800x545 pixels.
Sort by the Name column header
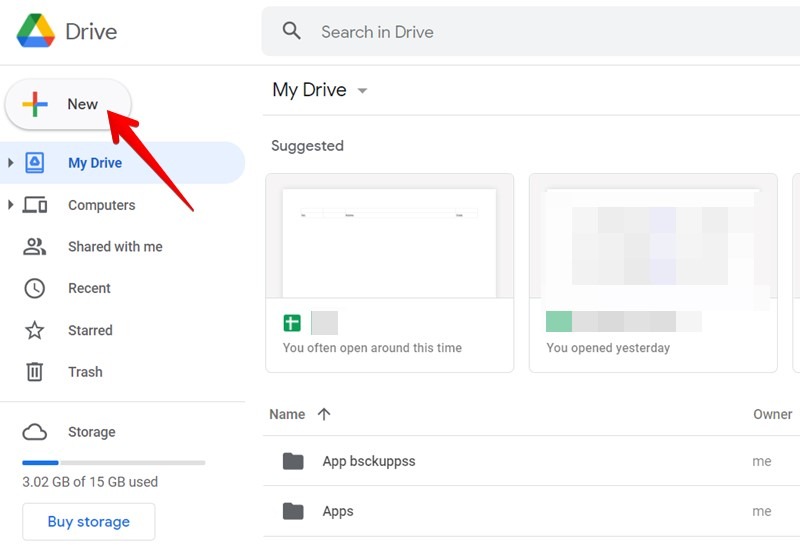(x=287, y=414)
